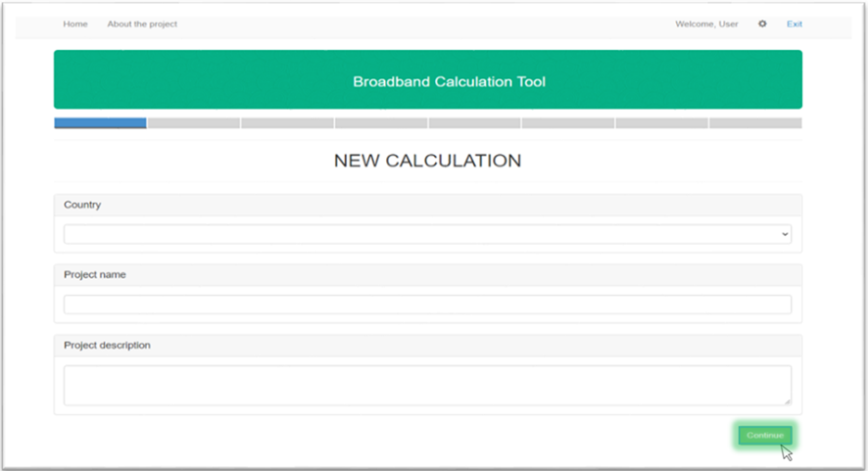Click the NEW CALCULATION heading

pyautogui.click(x=427, y=161)
